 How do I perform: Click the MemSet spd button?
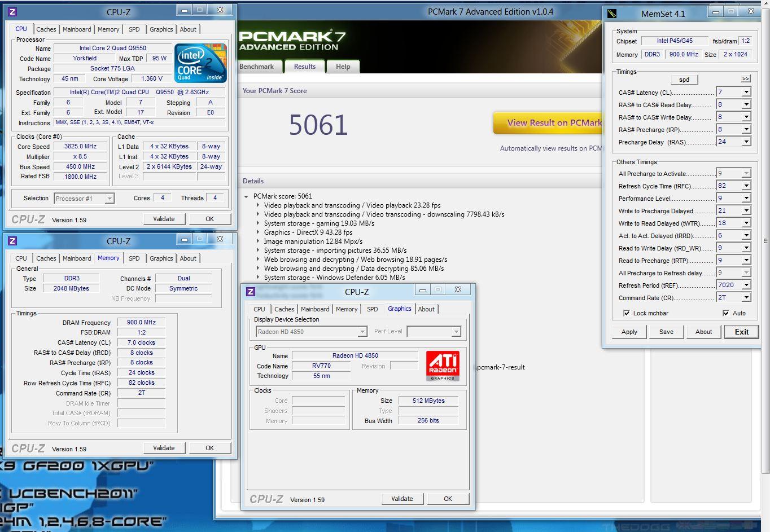[684, 80]
